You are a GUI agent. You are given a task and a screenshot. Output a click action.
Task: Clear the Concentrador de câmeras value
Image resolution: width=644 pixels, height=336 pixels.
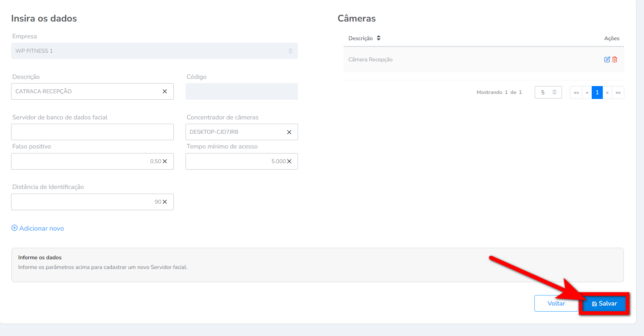pos(289,132)
